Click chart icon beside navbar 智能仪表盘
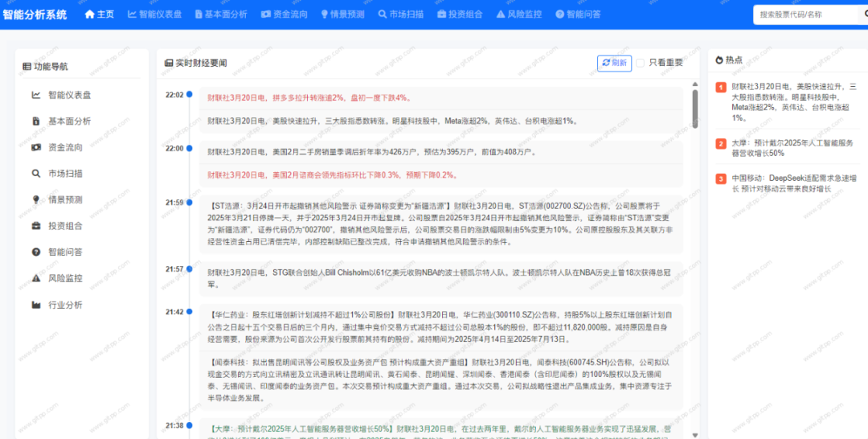The width and height of the screenshot is (868, 439). [132, 14]
